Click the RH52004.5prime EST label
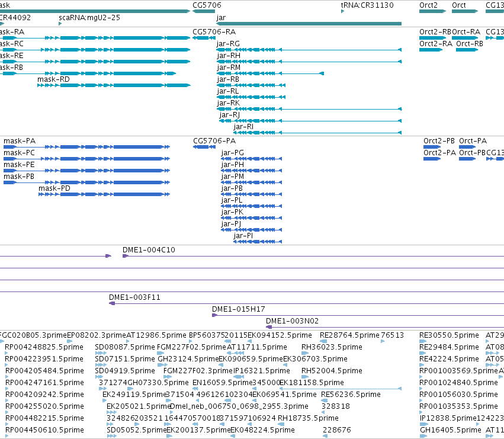 coord(332,371)
